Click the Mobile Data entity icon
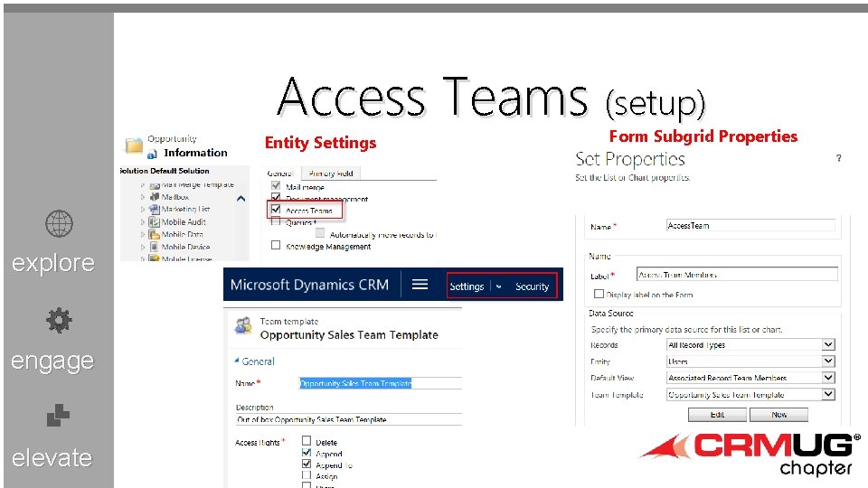 pyautogui.click(x=155, y=235)
